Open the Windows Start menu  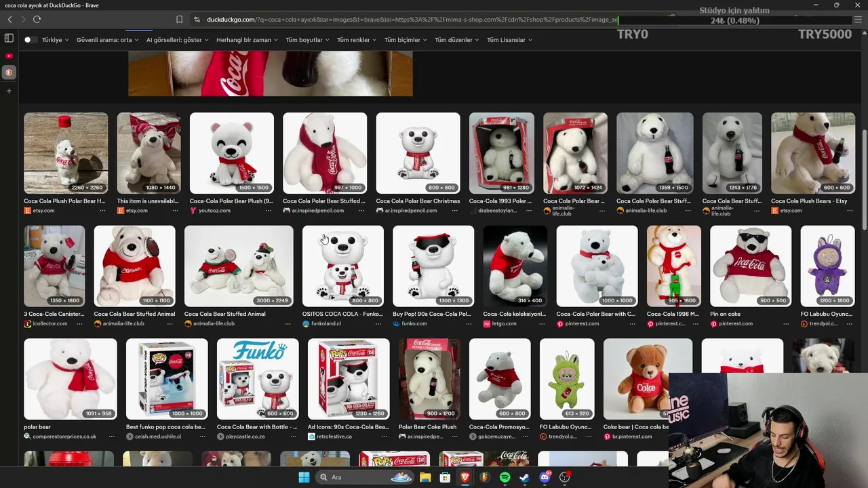pyautogui.click(x=304, y=477)
